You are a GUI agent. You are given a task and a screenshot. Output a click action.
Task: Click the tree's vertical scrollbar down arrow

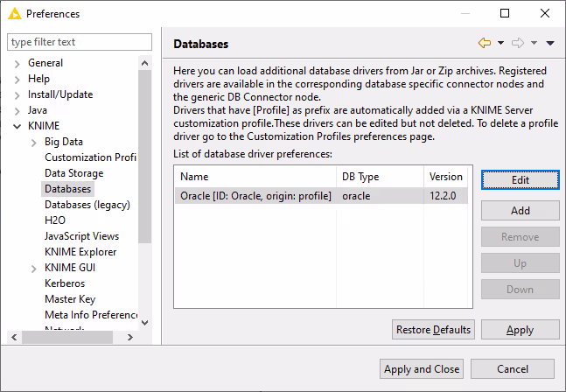(x=145, y=323)
